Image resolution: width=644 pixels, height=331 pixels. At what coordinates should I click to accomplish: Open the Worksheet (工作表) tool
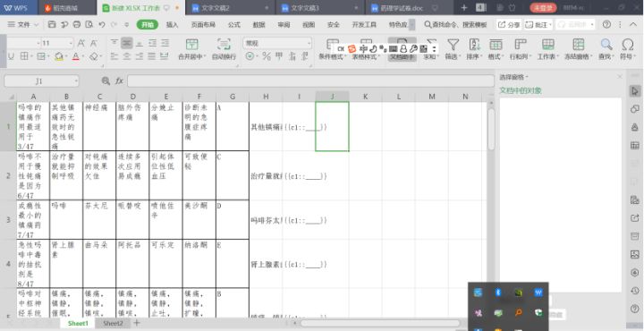point(548,50)
